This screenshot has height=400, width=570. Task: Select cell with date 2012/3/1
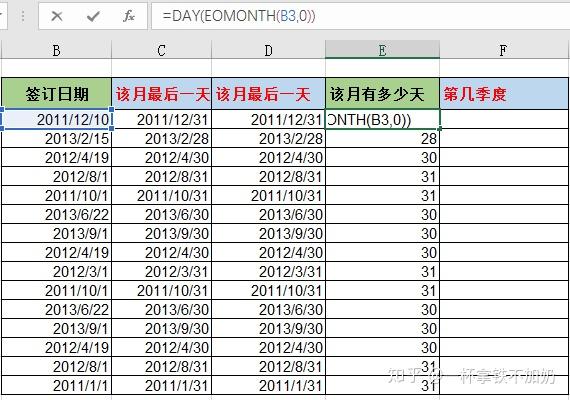pyautogui.click(x=57, y=271)
